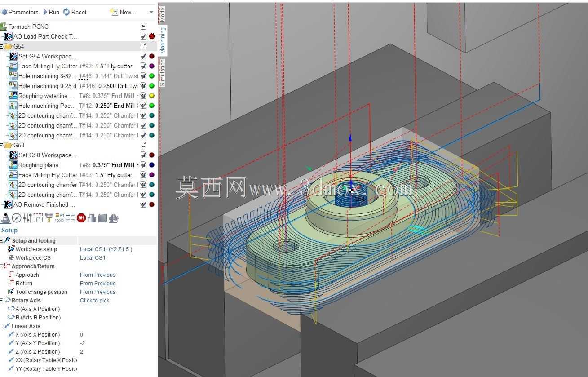Open the gray cube icon page
This screenshot has width=588, height=377.
click(102, 218)
